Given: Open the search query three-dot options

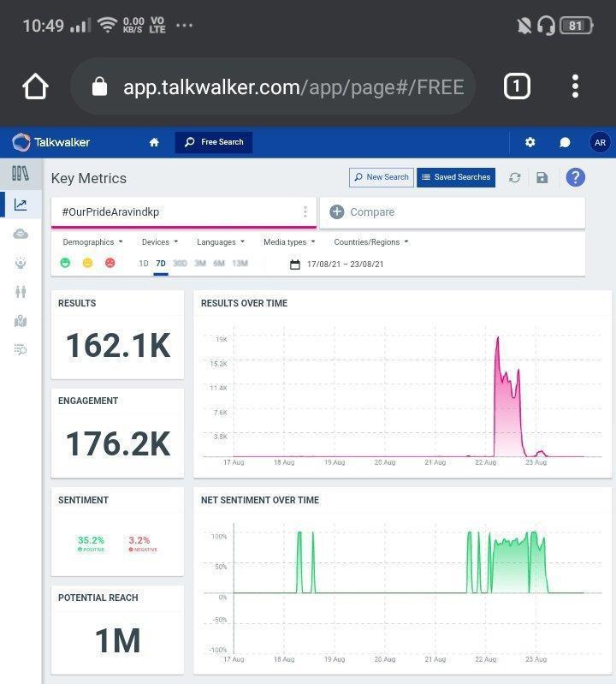Looking at the screenshot, I should coord(305,212).
